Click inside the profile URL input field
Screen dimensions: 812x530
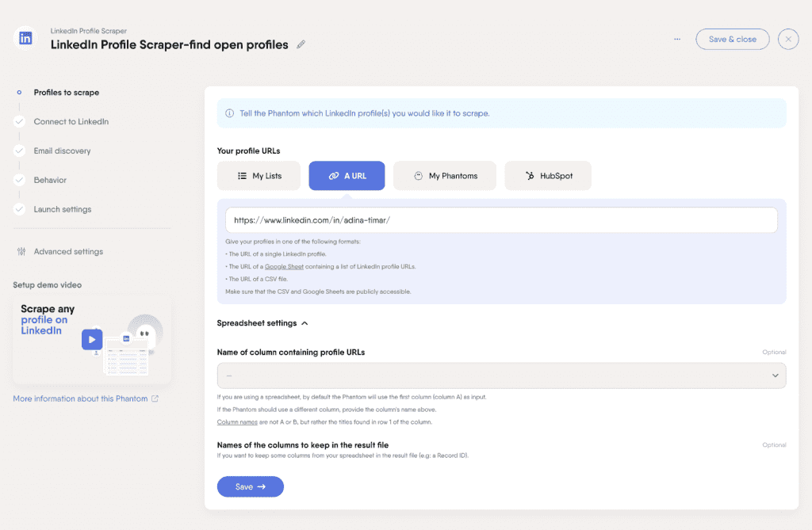pos(501,220)
